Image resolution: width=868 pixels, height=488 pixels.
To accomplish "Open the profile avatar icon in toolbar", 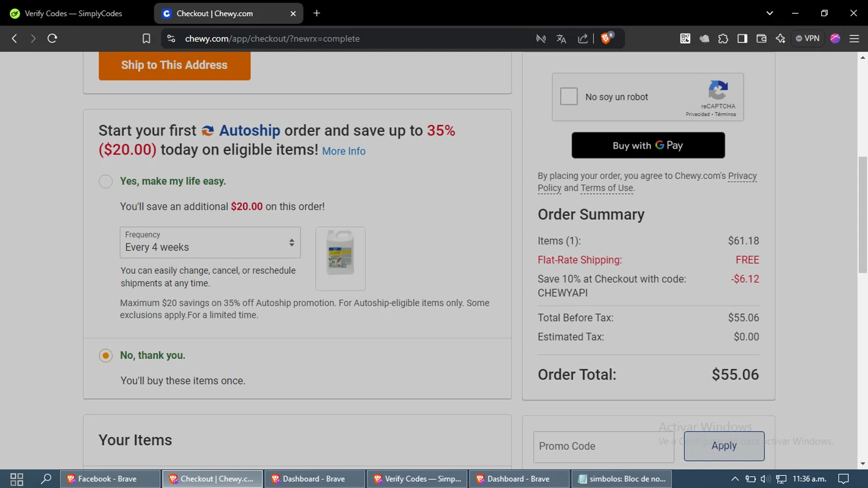I will click(x=835, y=39).
